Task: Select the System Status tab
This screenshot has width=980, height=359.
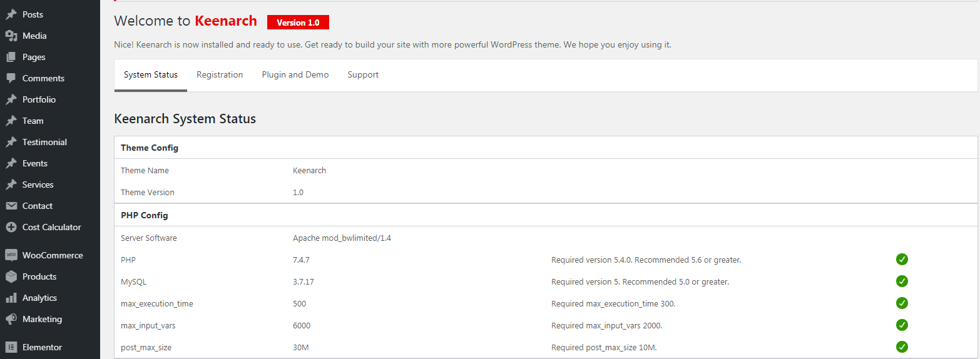Action: (x=151, y=75)
